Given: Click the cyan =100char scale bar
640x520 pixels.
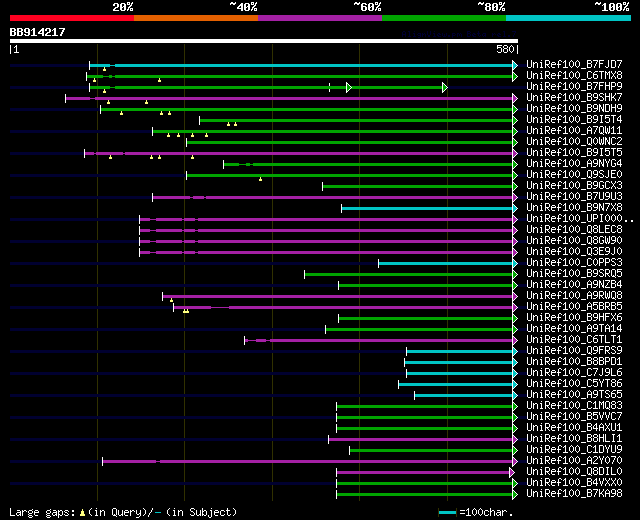Looking at the screenshot, I should pyautogui.click(x=447, y=512).
